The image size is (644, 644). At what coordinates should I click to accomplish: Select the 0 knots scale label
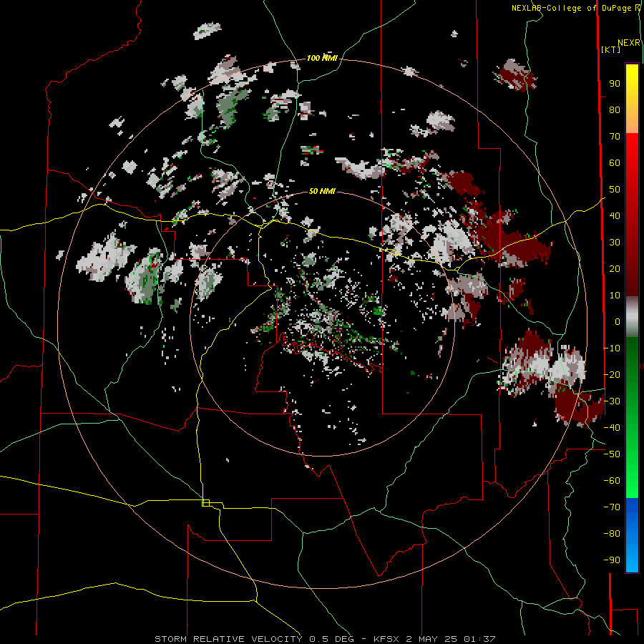(x=618, y=322)
